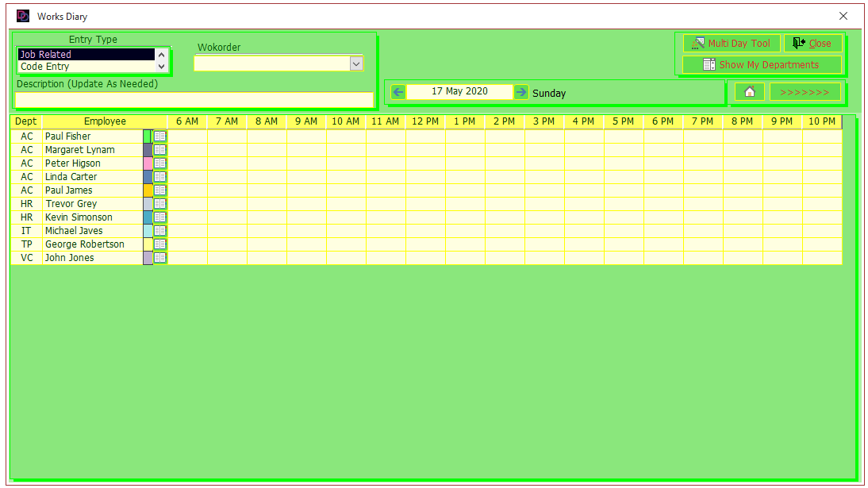Click the home icon button
868x488 pixels.
[750, 92]
